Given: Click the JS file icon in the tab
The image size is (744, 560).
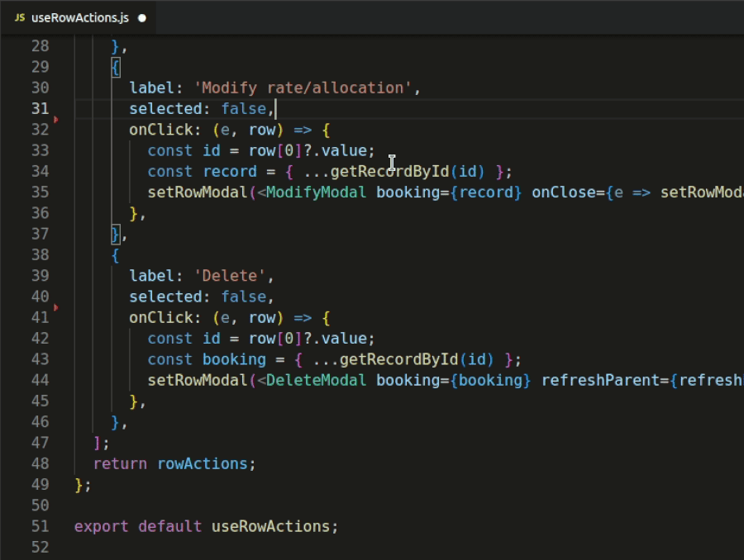Looking at the screenshot, I should point(20,17).
